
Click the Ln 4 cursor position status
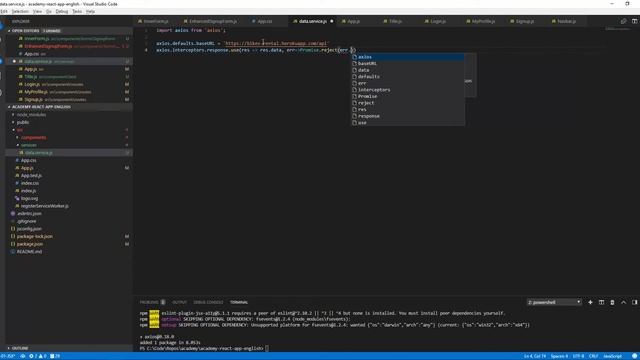click(535, 356)
